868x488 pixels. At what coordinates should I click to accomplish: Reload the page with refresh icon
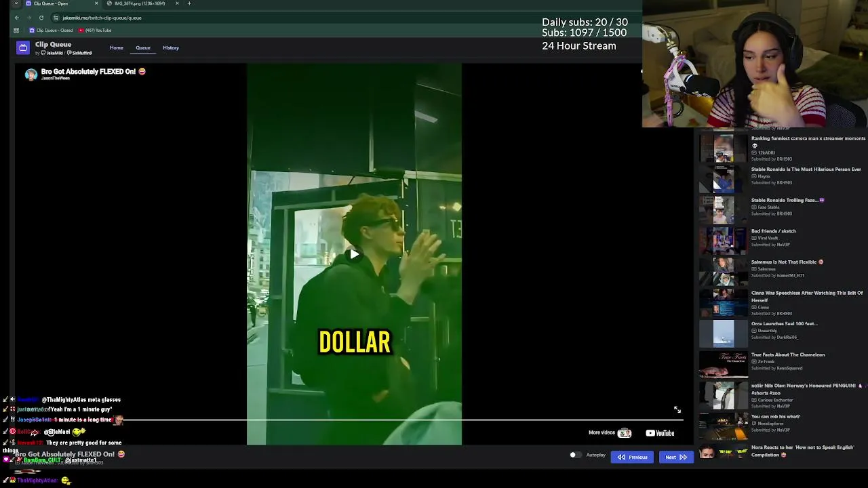click(x=41, y=18)
